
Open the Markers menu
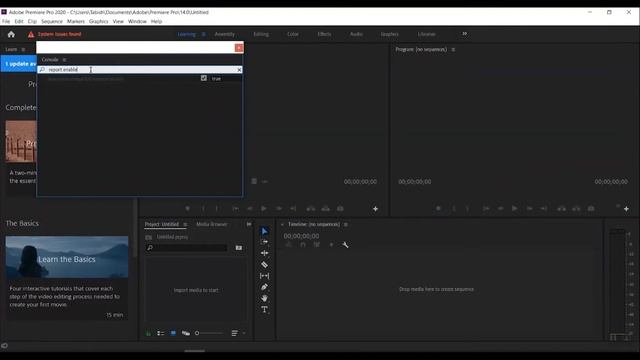(76, 21)
